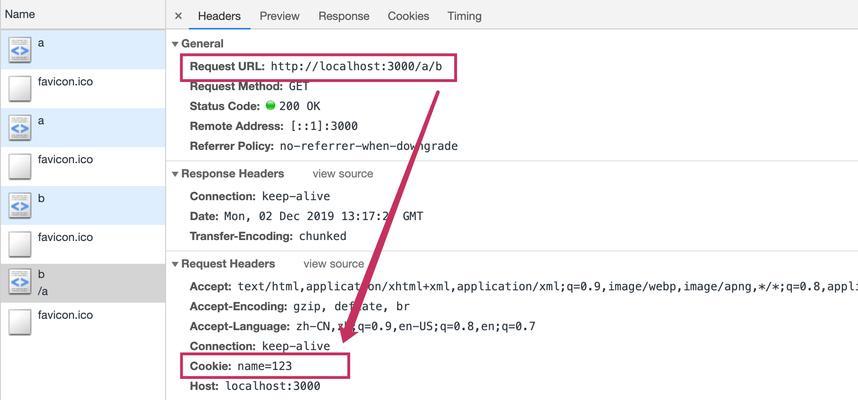This screenshot has width=858, height=400.
Task: Open the Cookies tab
Action: 408,16
